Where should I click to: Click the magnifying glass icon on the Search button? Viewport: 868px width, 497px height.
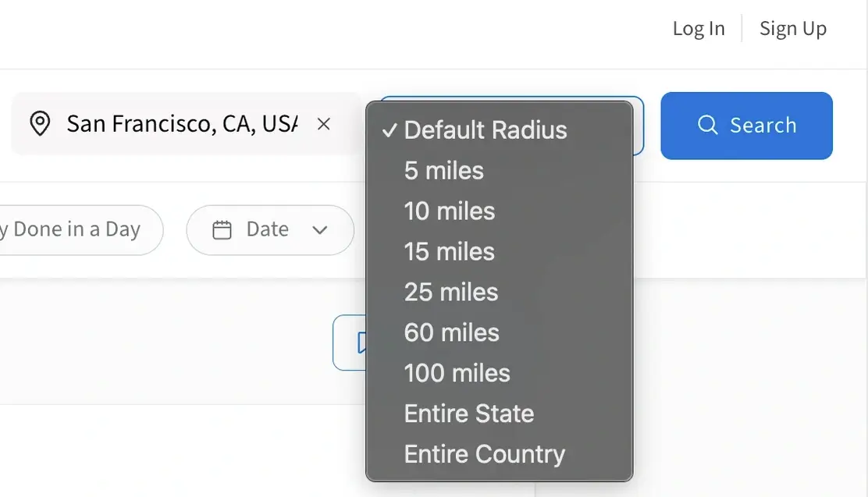[x=707, y=125]
